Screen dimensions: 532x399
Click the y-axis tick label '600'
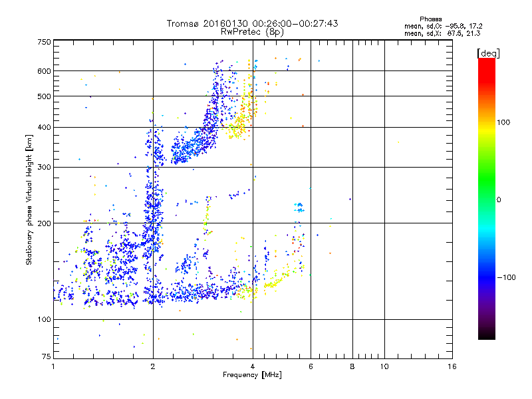point(44,71)
